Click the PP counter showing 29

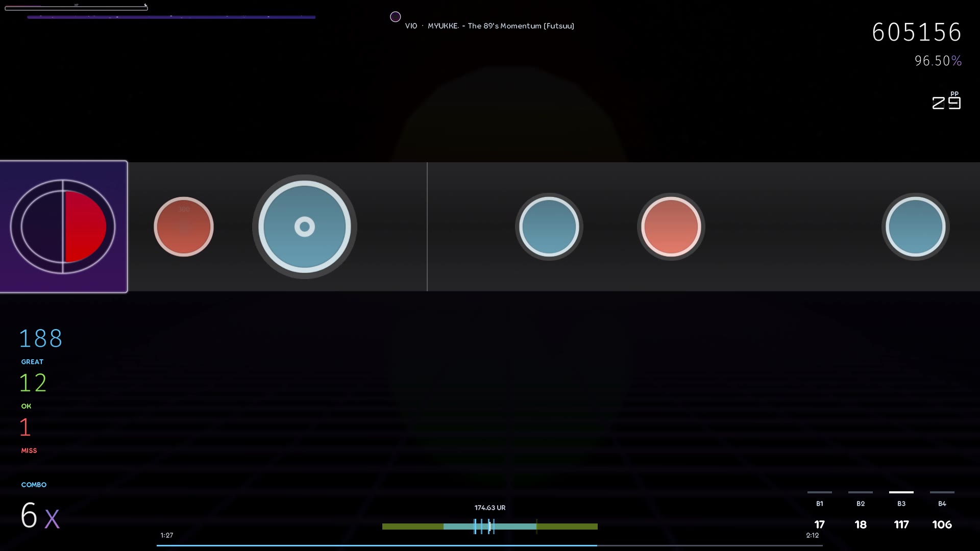tap(946, 101)
